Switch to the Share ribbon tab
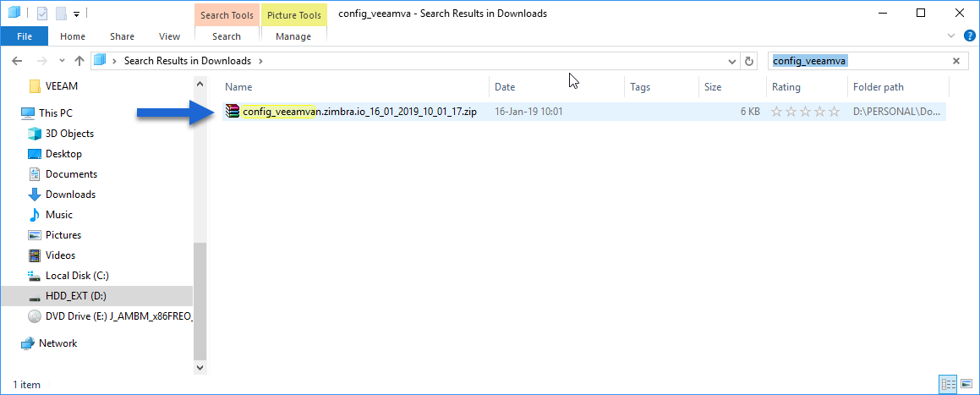The height and width of the screenshot is (395, 980). tap(122, 36)
